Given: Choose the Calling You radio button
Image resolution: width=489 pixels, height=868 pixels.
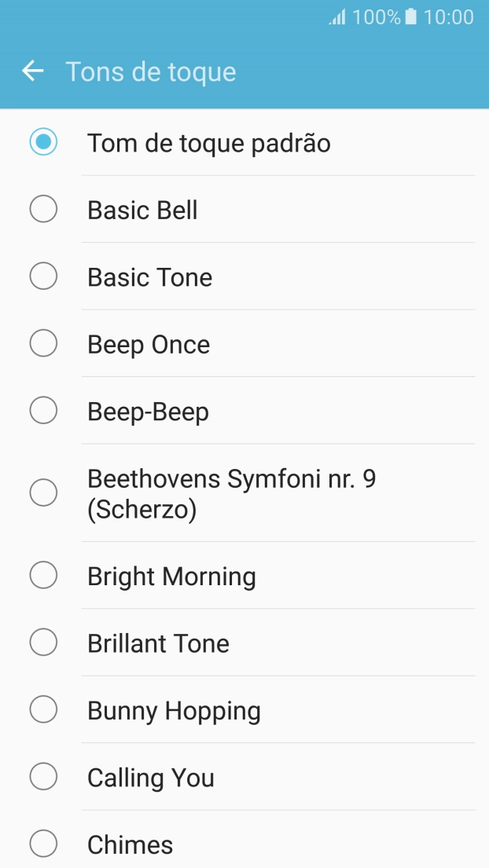Looking at the screenshot, I should (43, 777).
